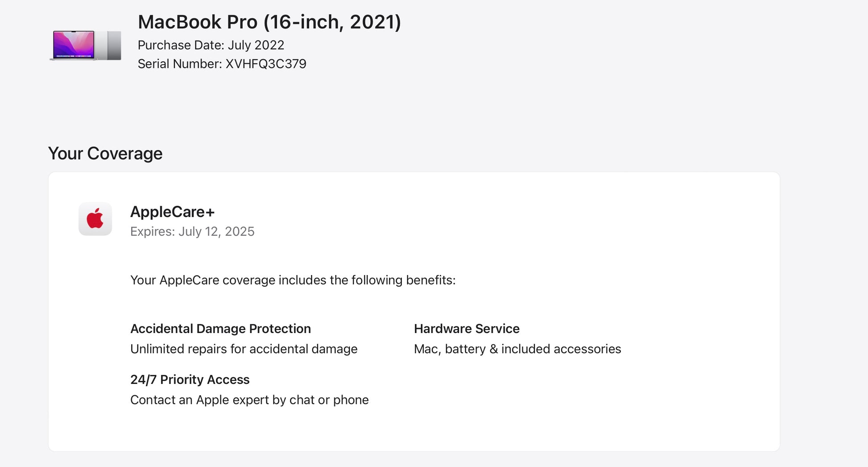Select the MacBook Pro (16-inch, 2021) title
868x467 pixels.
coord(269,22)
